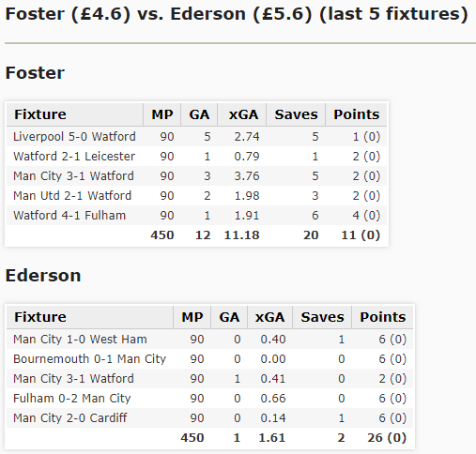Click Foster's total xGA value 11.18

(241, 235)
